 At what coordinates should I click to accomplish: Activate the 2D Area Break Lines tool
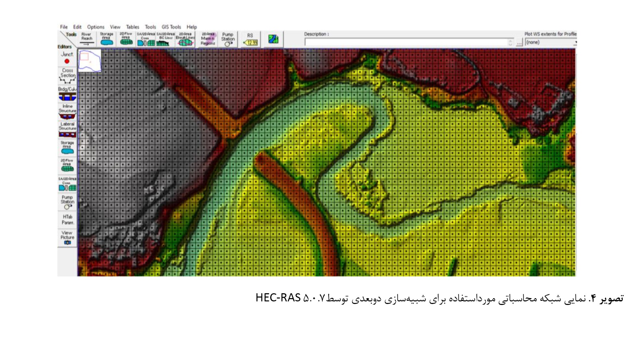pyautogui.click(x=185, y=39)
